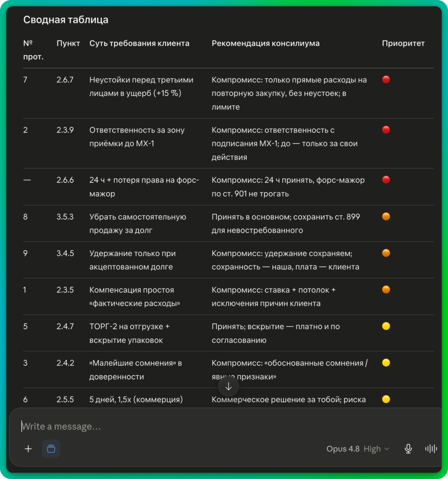
Task: Click recommendation вскрытие — платно и по согласованию
Action: tap(276, 333)
